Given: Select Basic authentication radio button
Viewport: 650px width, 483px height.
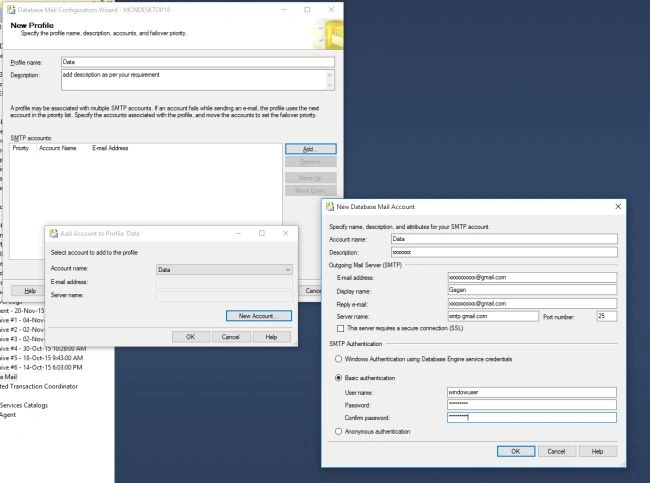Looking at the screenshot, I should pos(338,378).
